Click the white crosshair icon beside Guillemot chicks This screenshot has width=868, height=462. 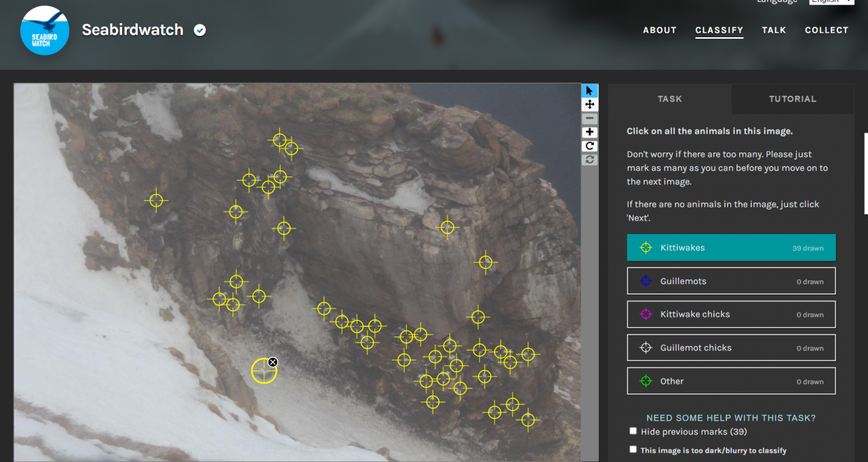[646, 347]
